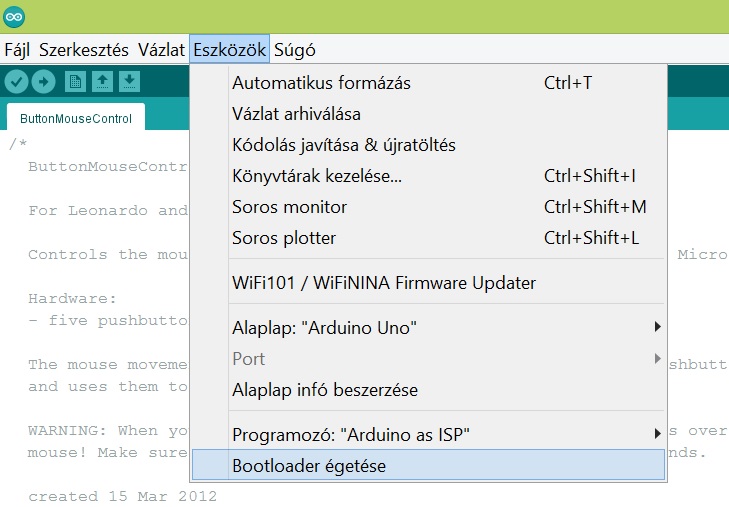
Task: Choose Vázlat arhiválása
Action: point(428,114)
